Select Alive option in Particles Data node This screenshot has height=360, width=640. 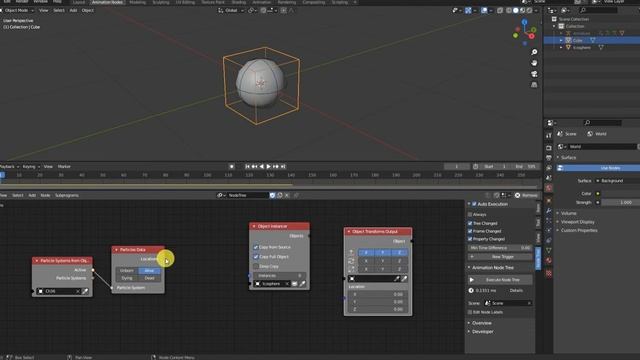(149, 271)
